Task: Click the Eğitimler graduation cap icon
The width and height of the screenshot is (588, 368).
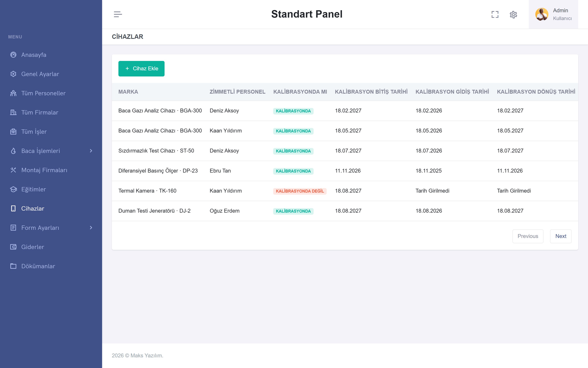Action: tap(13, 189)
